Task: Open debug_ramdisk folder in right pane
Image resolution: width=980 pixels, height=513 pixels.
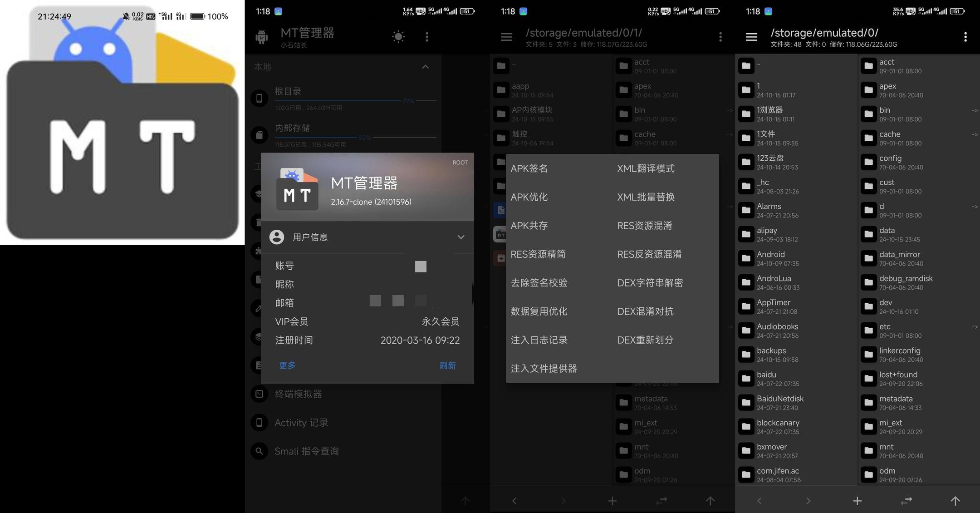Action: click(x=919, y=282)
